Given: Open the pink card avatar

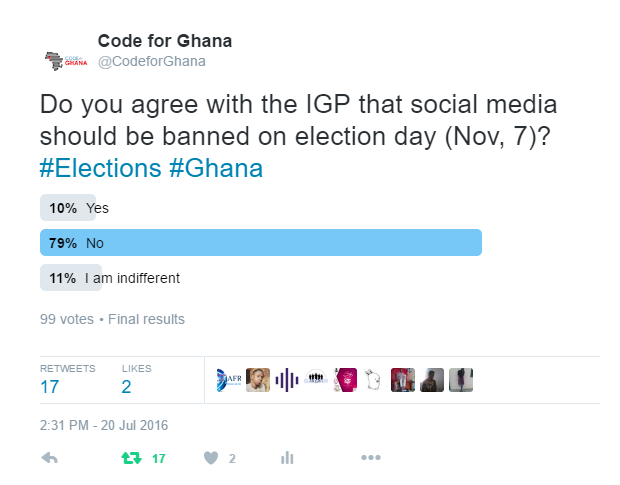Looking at the screenshot, I should coord(345,380).
